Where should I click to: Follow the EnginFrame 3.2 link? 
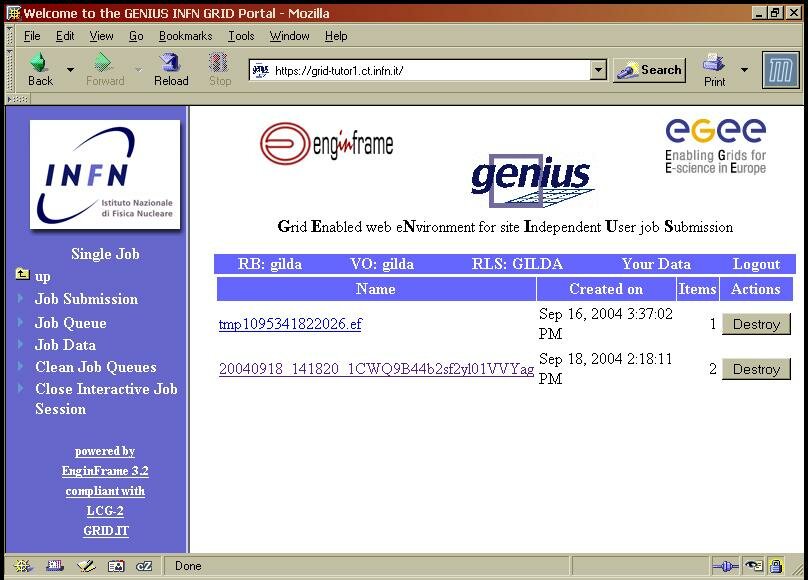(105, 471)
